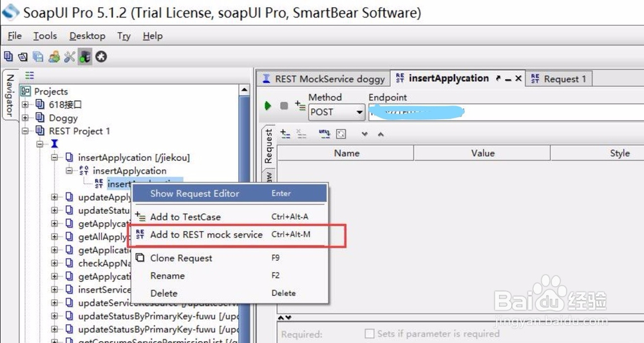Click the Save All Projects toolbar icon

(x=38, y=57)
